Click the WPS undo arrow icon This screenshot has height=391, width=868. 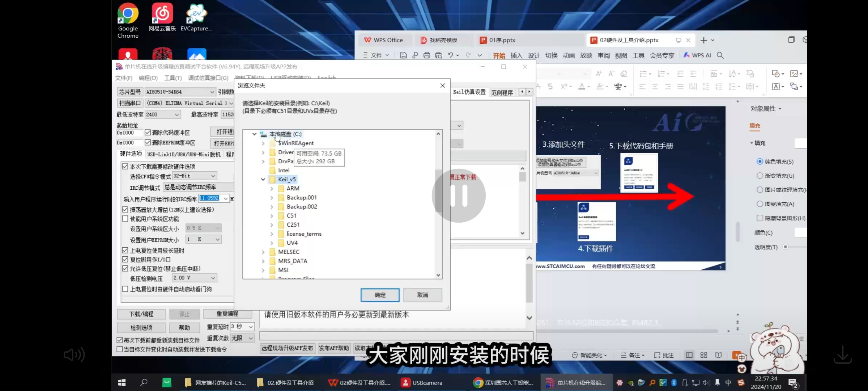pyautogui.click(x=451, y=55)
